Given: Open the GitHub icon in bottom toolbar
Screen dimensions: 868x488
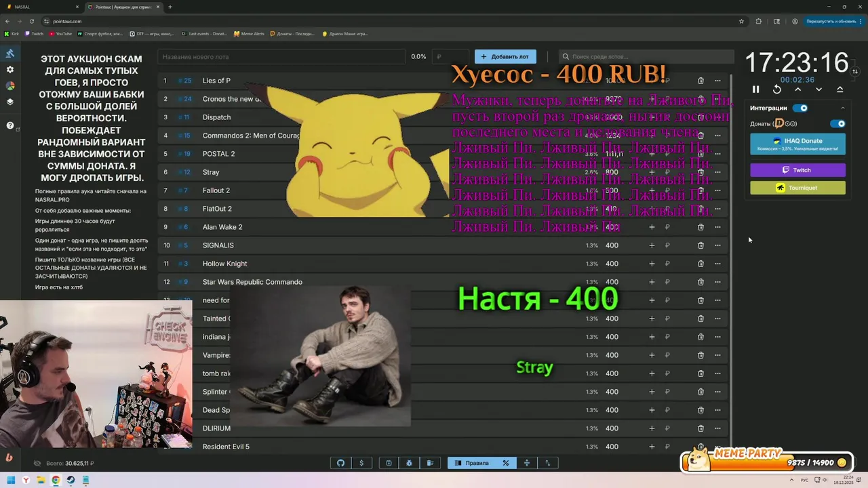Looking at the screenshot, I should 341,463.
